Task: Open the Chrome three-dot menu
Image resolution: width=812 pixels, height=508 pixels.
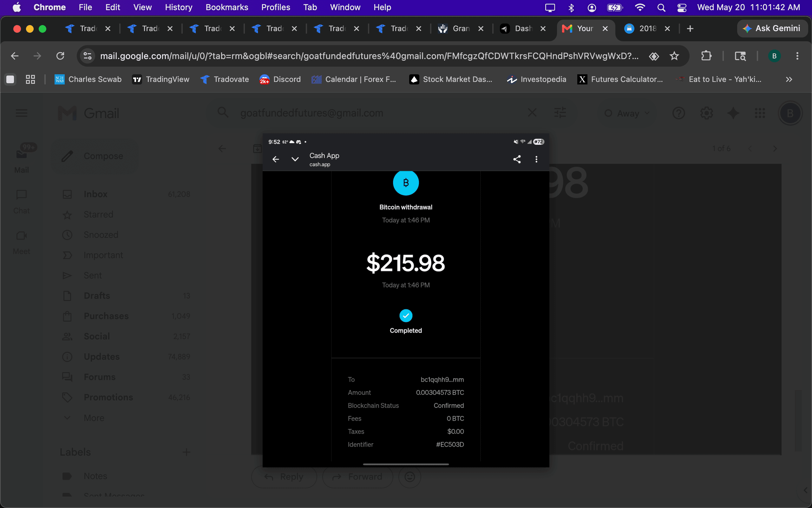Action: [x=797, y=56]
